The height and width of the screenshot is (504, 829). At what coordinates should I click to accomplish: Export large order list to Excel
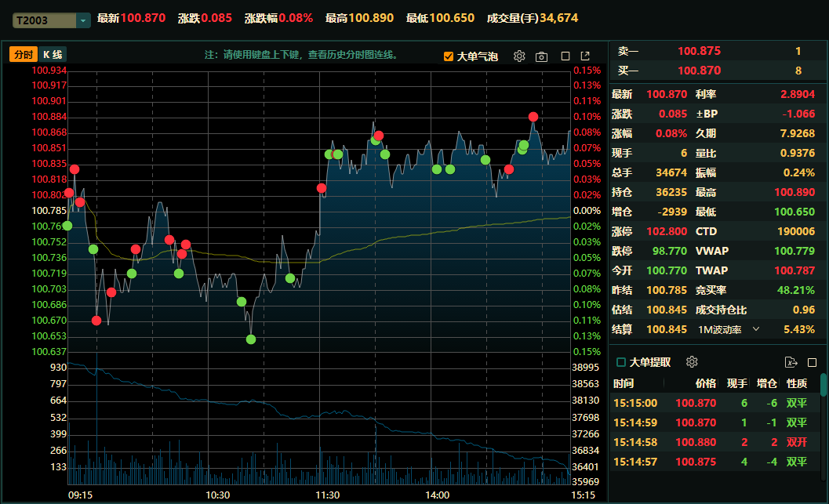pos(791,362)
